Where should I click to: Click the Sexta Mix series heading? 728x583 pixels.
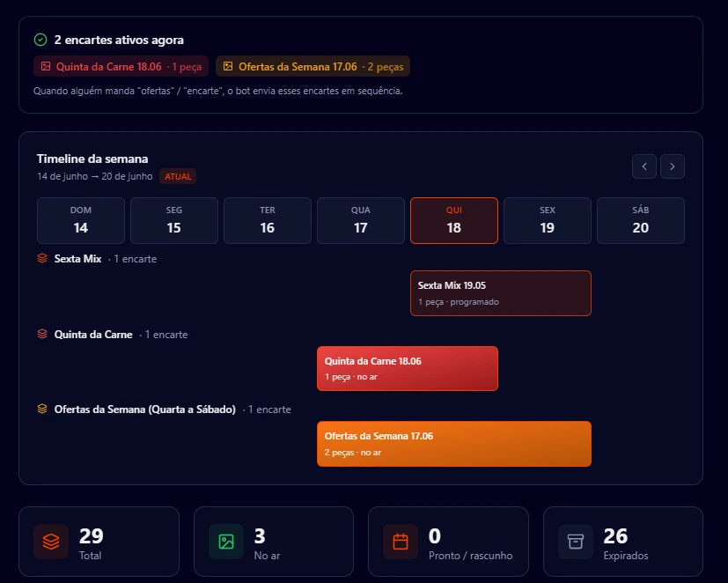click(77, 259)
